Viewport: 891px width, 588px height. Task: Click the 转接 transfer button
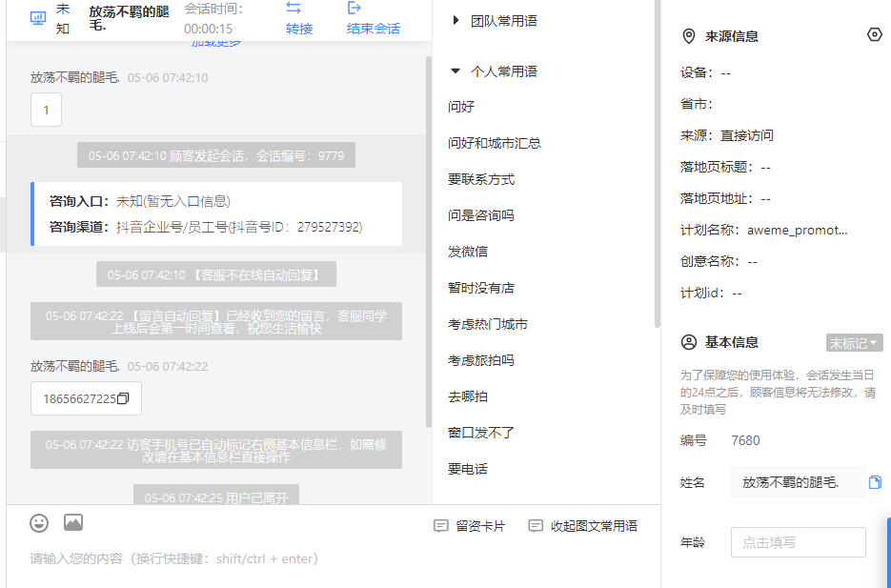pos(299,29)
